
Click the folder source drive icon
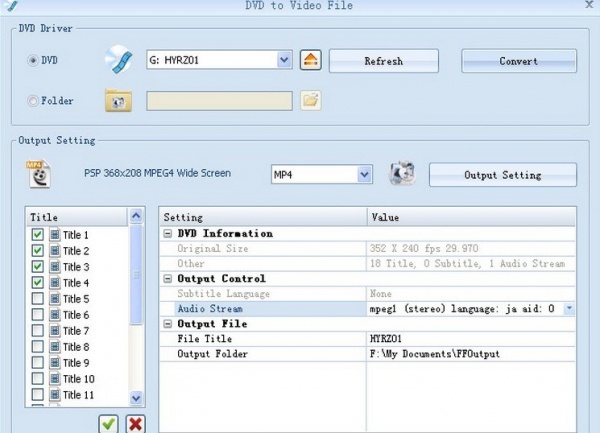pos(119,100)
